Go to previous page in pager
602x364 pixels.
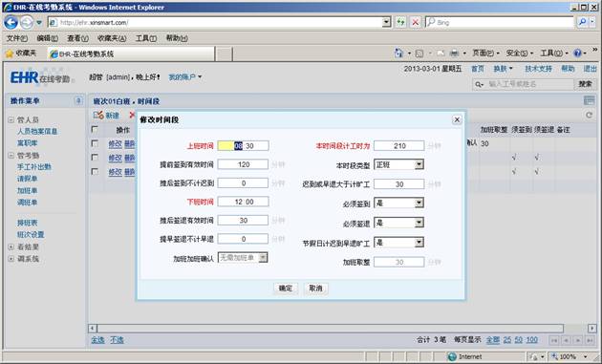coord(566,340)
